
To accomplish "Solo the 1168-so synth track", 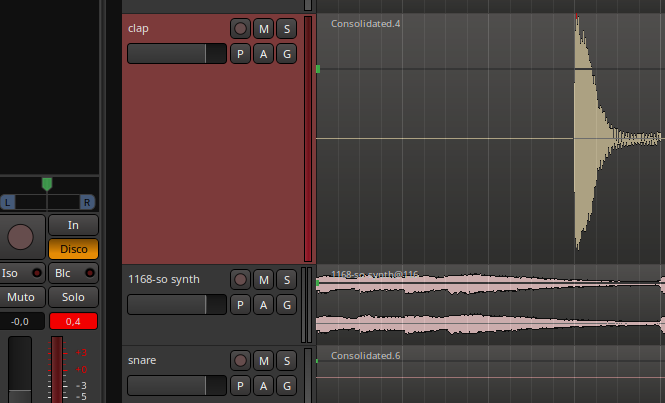I will pyautogui.click(x=287, y=280).
